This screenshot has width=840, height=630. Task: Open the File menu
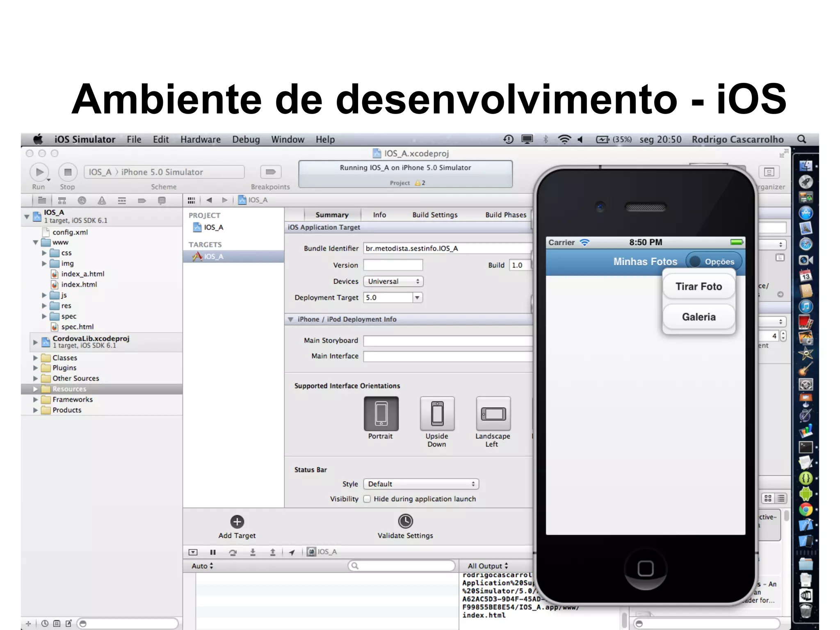pos(134,139)
